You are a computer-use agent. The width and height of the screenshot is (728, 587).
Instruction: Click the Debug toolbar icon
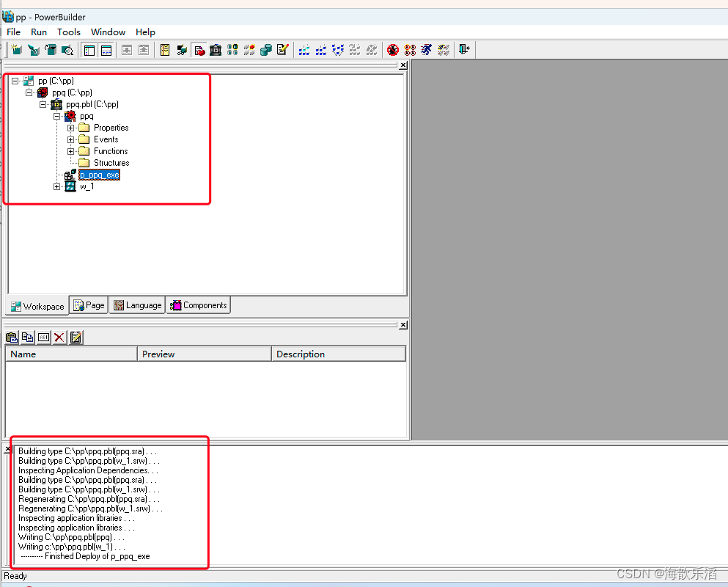coord(393,50)
